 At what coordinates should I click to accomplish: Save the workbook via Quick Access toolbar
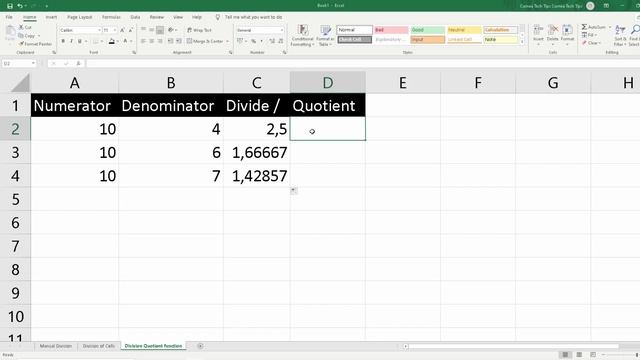pyautogui.click(x=10, y=6)
